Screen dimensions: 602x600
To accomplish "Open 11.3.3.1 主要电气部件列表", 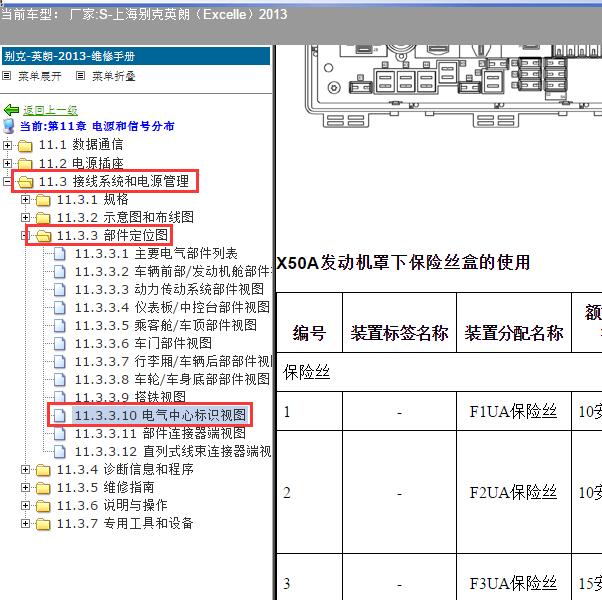I will (x=156, y=254).
